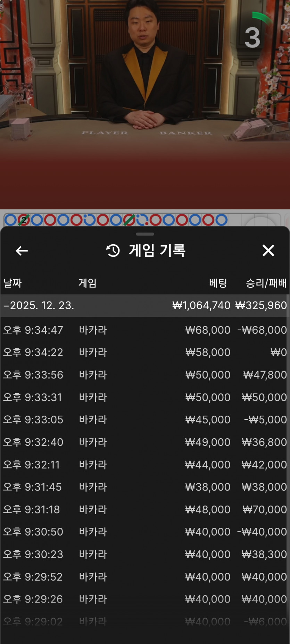Open the 오후 9:34:22 game record
The width and height of the screenshot is (290, 644).
click(145, 352)
